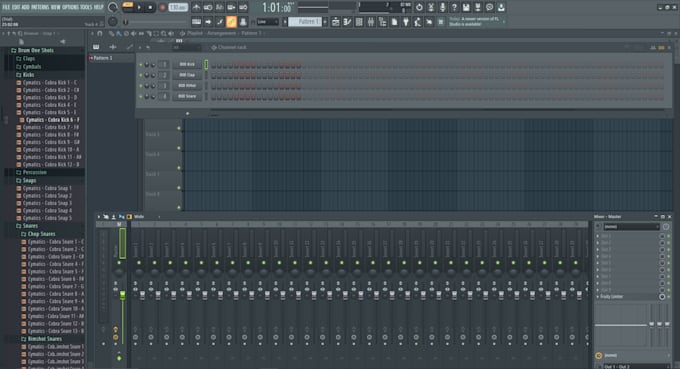Image resolution: width=680 pixels, height=369 pixels.
Task: Open the OPTIONS menu
Action: [x=70, y=7]
